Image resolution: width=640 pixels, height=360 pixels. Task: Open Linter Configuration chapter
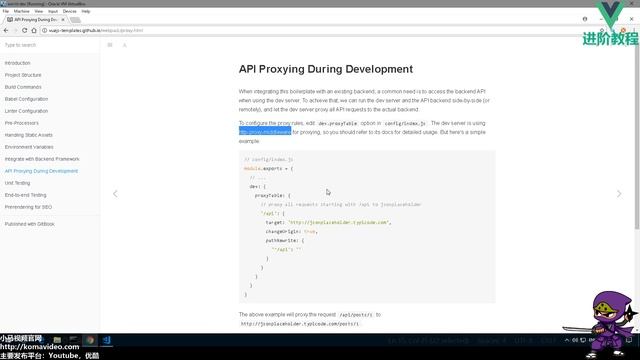pyautogui.click(x=26, y=111)
